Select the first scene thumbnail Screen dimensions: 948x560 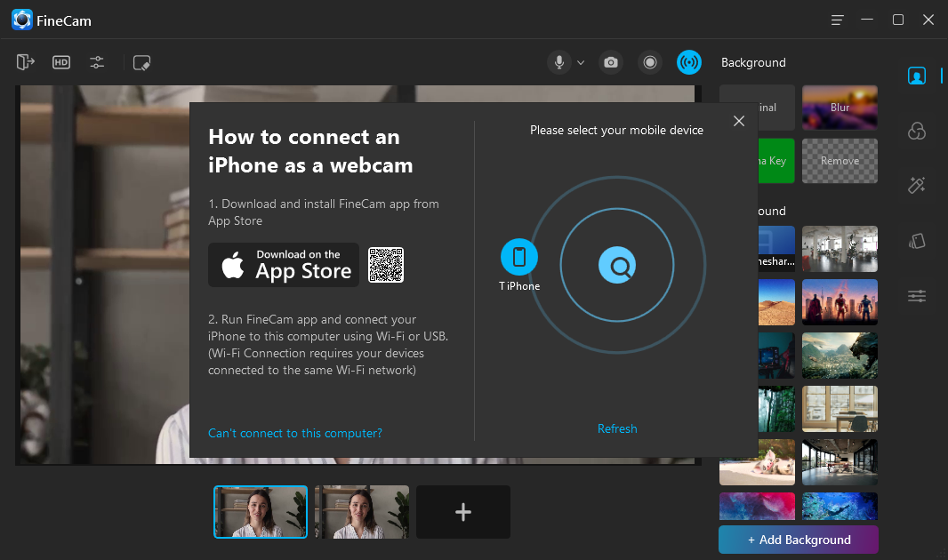coord(261,512)
